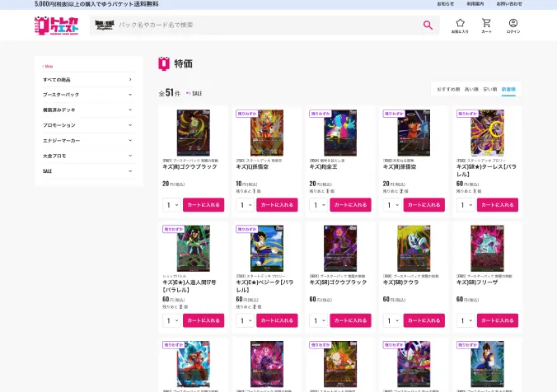557x392 pixels.
Task: Select the 高い順 sort option
Action: point(471,88)
